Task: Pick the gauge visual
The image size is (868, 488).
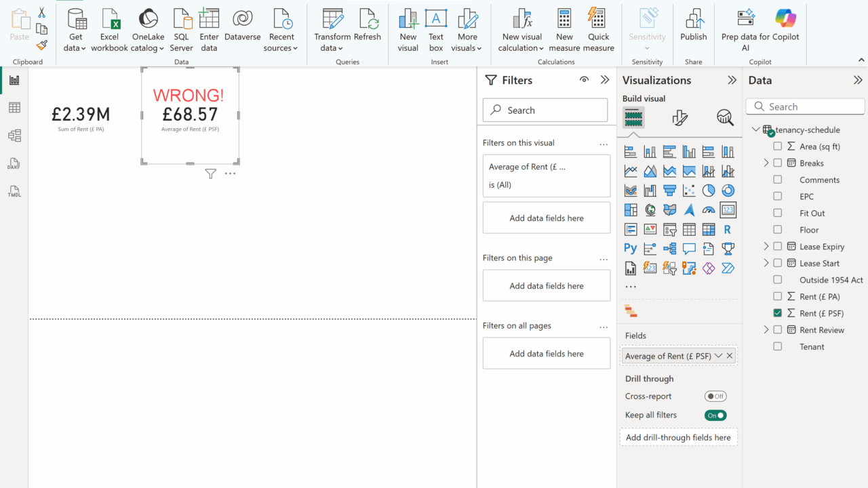Action: tap(709, 210)
